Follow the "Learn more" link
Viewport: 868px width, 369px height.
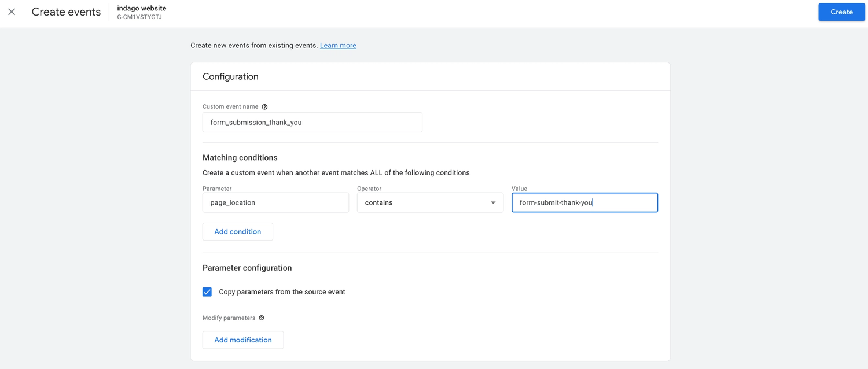(x=338, y=45)
